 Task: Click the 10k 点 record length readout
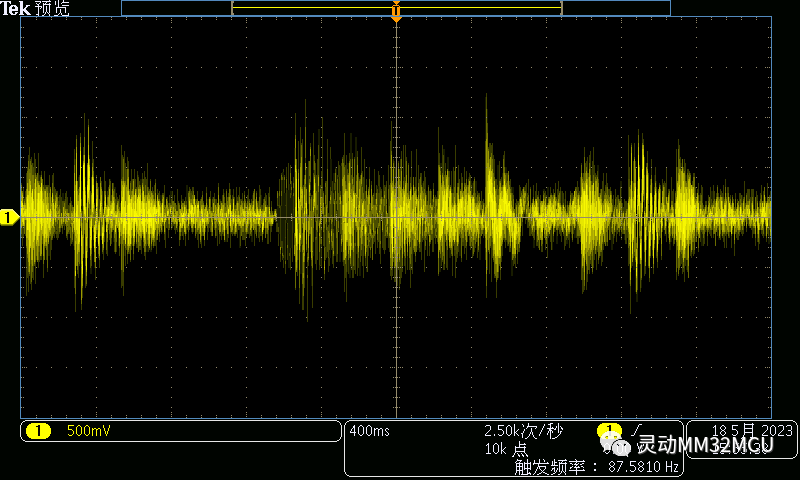(506, 449)
